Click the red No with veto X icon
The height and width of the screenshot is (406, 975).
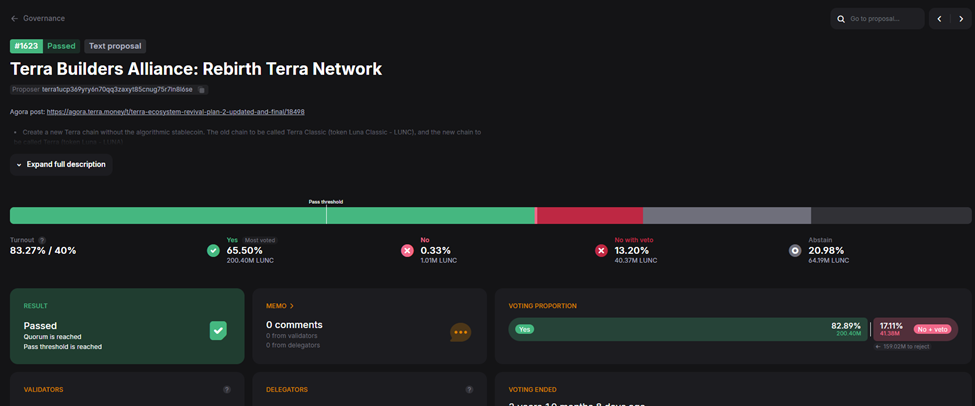(x=601, y=250)
